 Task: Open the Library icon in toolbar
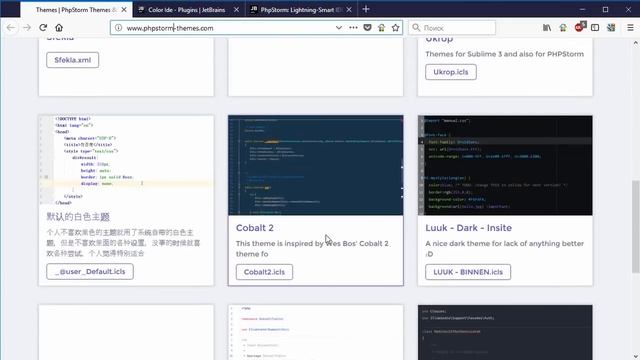(547, 28)
